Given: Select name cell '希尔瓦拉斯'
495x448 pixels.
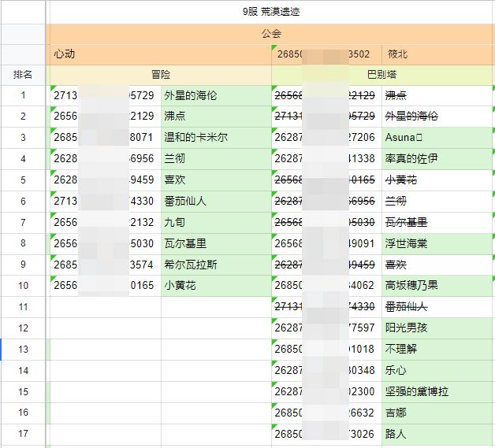Looking at the screenshot, I should (x=216, y=265).
